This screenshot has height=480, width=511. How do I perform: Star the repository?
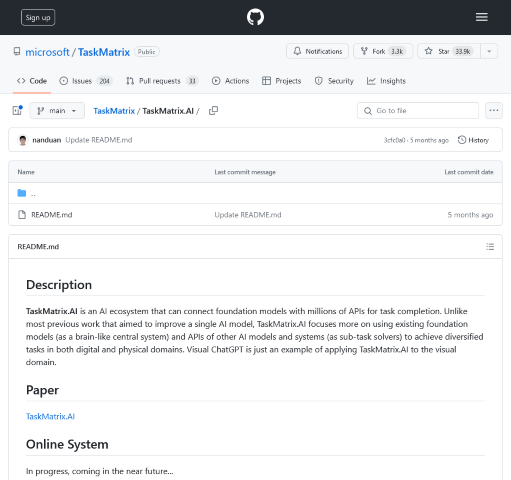(449, 51)
